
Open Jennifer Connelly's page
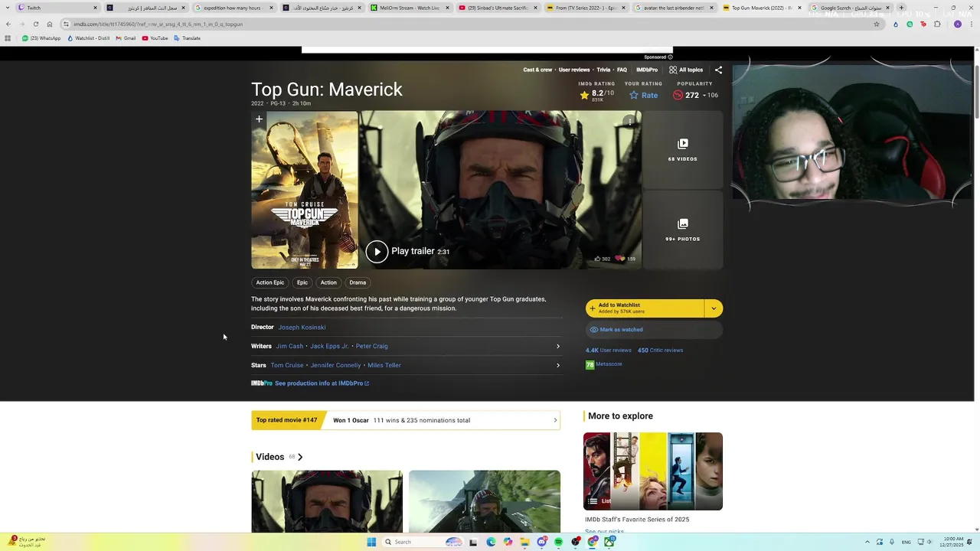pyautogui.click(x=335, y=365)
